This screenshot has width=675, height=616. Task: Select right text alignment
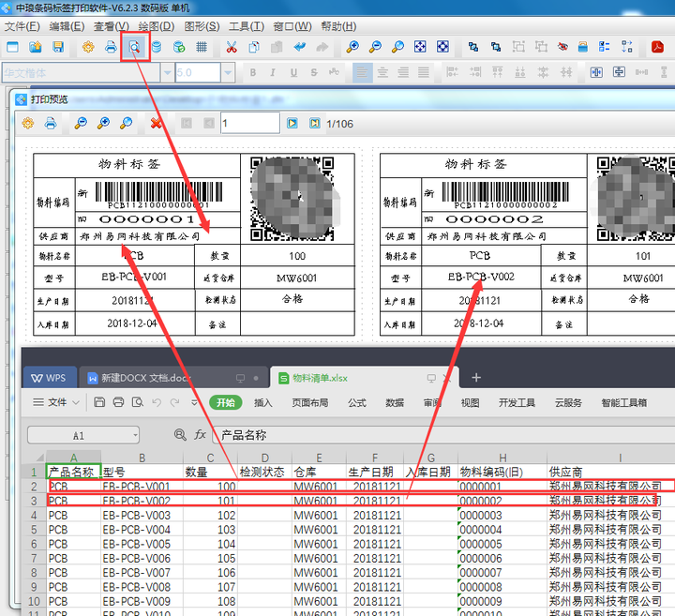click(403, 73)
